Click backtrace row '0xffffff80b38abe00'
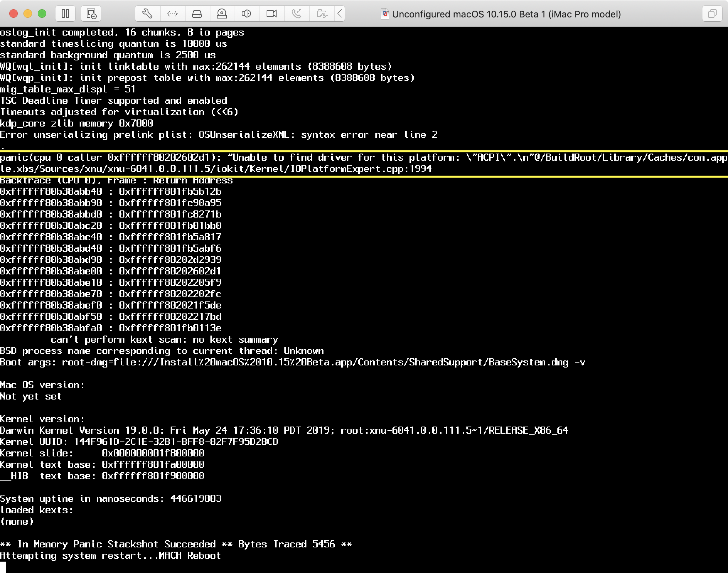This screenshot has height=573, width=728. point(111,271)
